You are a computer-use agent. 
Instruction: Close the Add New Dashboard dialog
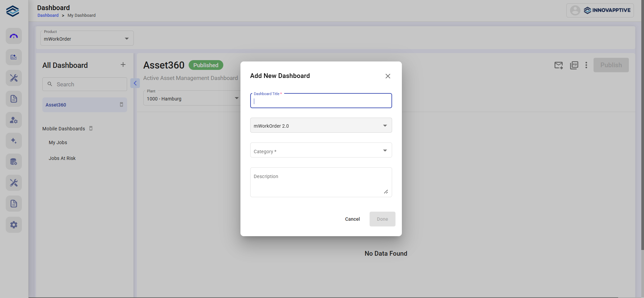coord(388,76)
